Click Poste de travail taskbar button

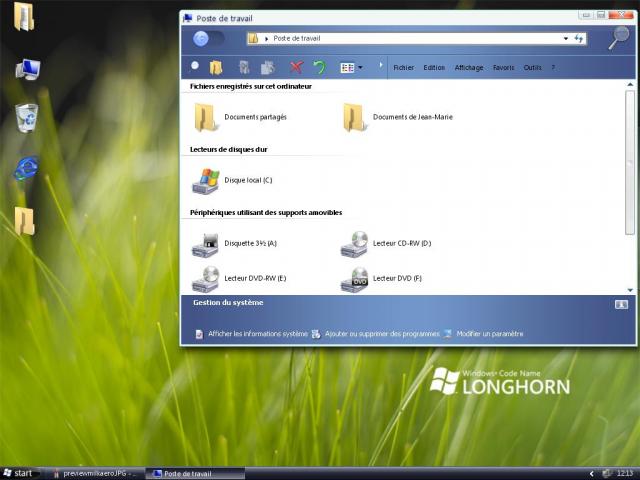(195, 474)
